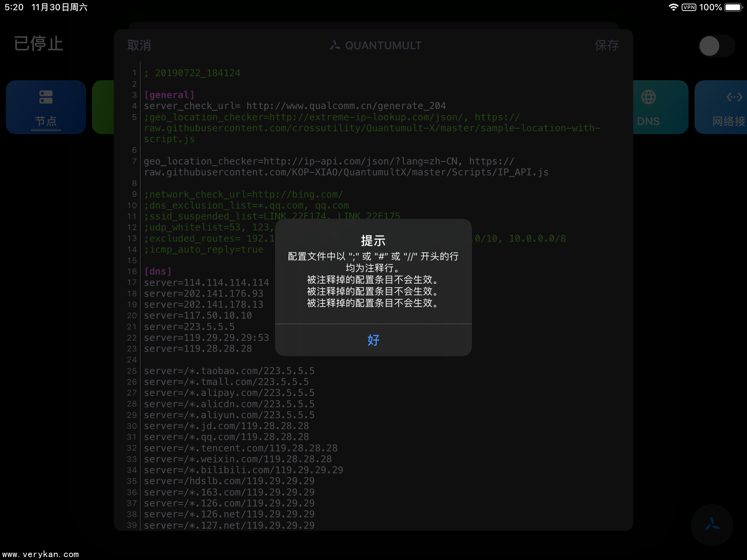Click the server_check_url config line
Viewport: 747px width, 560px height.
[295, 106]
